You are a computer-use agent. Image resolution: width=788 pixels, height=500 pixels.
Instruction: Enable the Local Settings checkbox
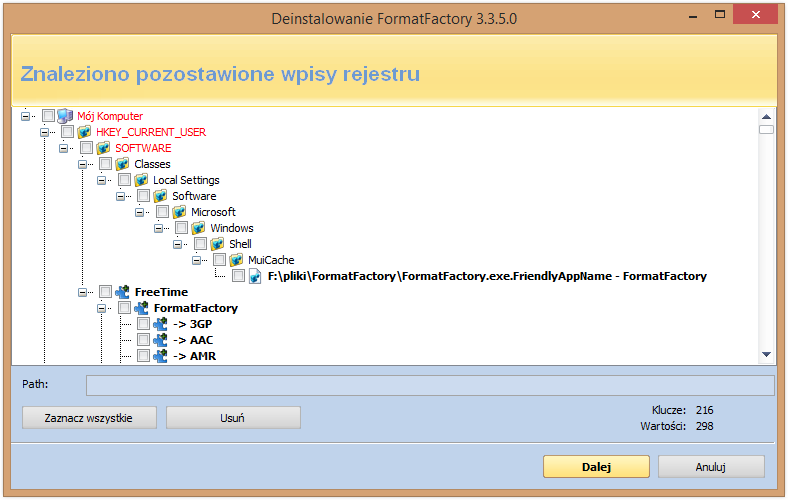click(x=125, y=180)
